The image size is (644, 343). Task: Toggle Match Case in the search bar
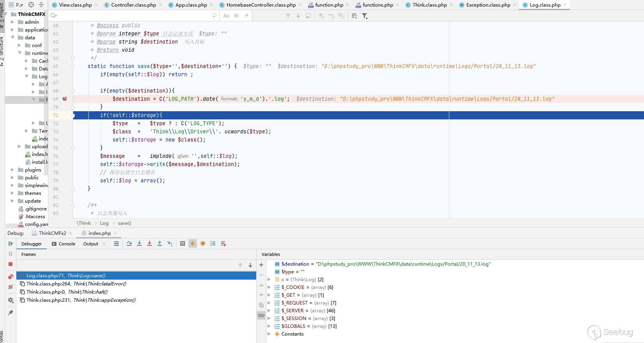(226, 16)
